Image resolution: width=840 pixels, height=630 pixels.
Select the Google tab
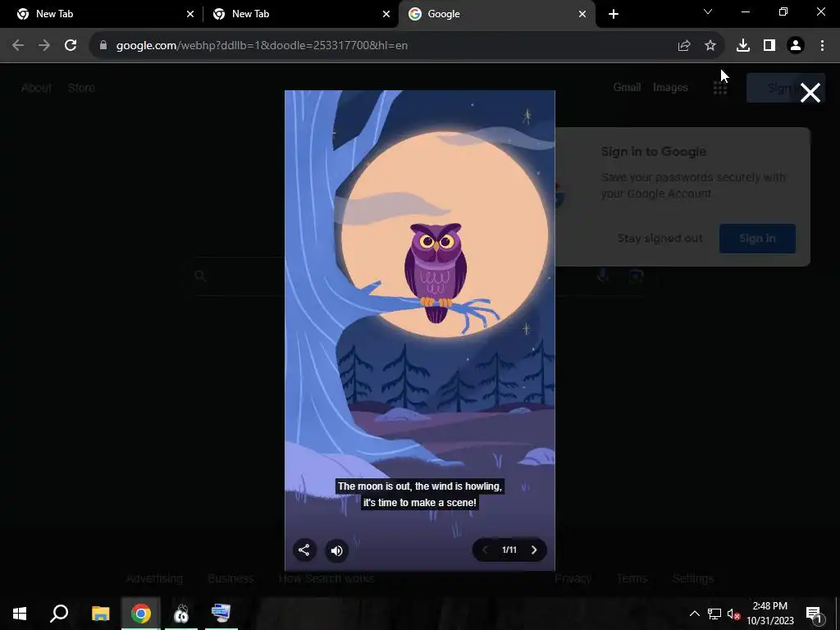495,14
